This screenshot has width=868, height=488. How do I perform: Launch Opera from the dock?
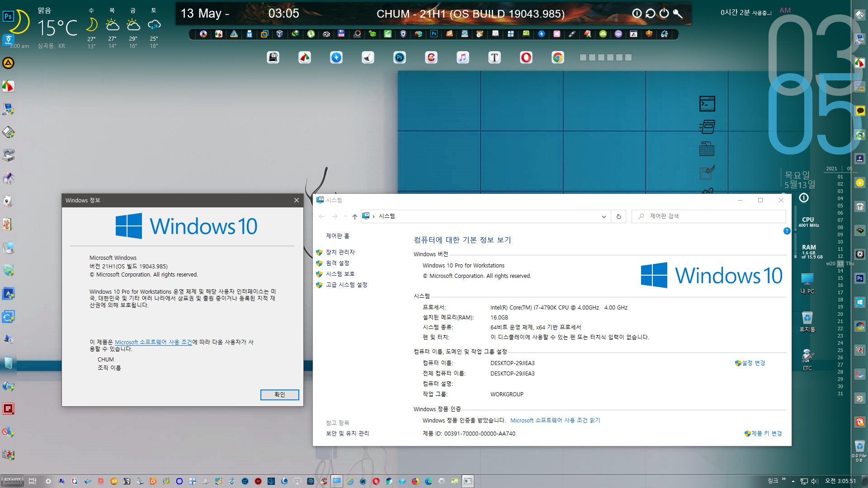(526, 57)
